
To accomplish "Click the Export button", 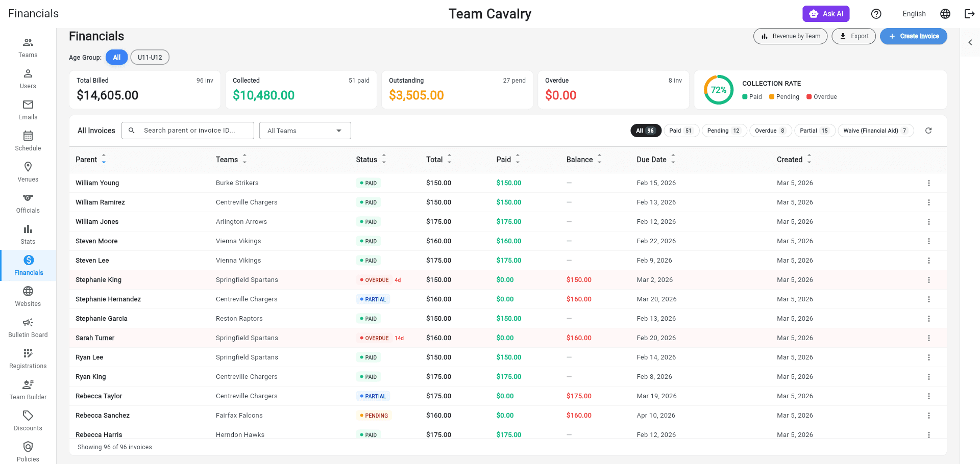I will 854,36.
